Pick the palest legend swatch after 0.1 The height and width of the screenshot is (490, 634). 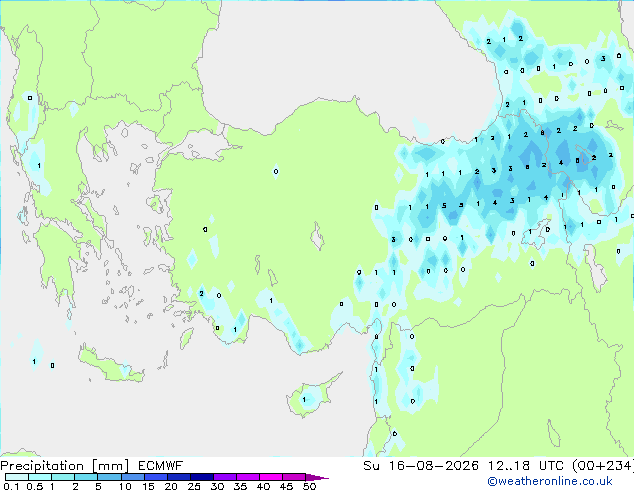click(17, 477)
